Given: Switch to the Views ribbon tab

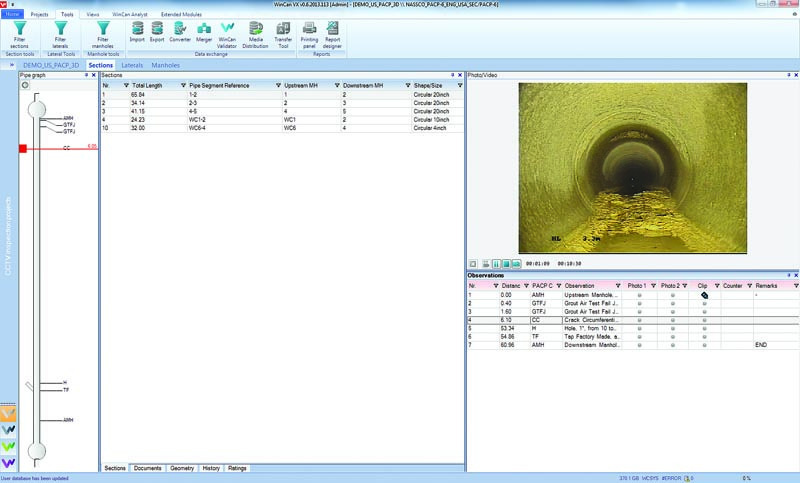Looking at the screenshot, I should coord(92,16).
